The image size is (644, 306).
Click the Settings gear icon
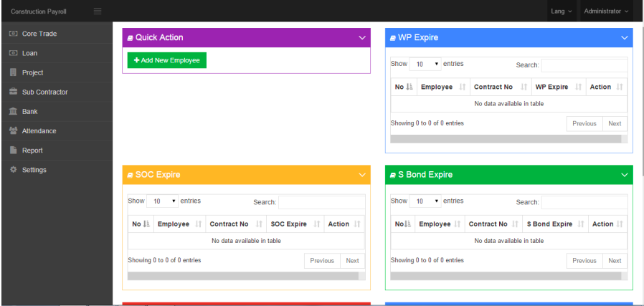click(13, 169)
